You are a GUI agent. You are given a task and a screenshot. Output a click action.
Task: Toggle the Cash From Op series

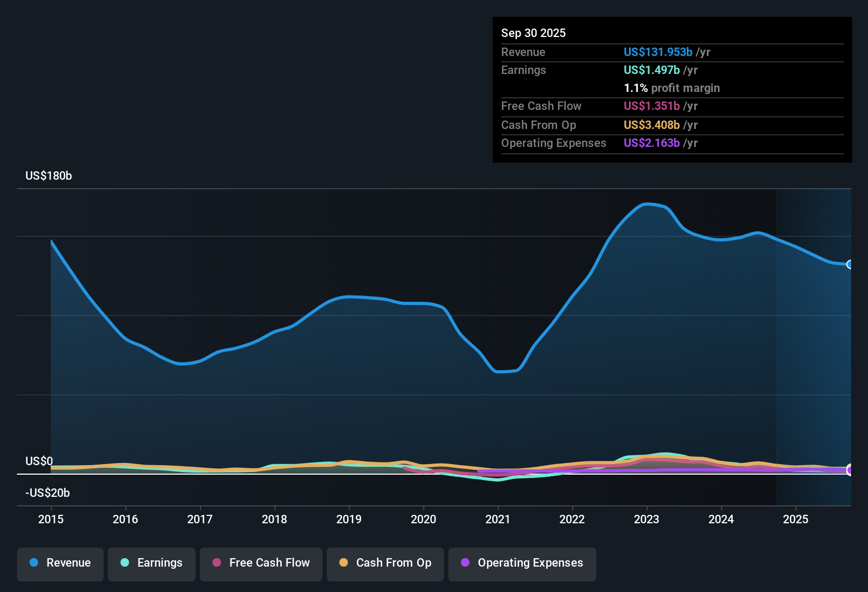[385, 563]
